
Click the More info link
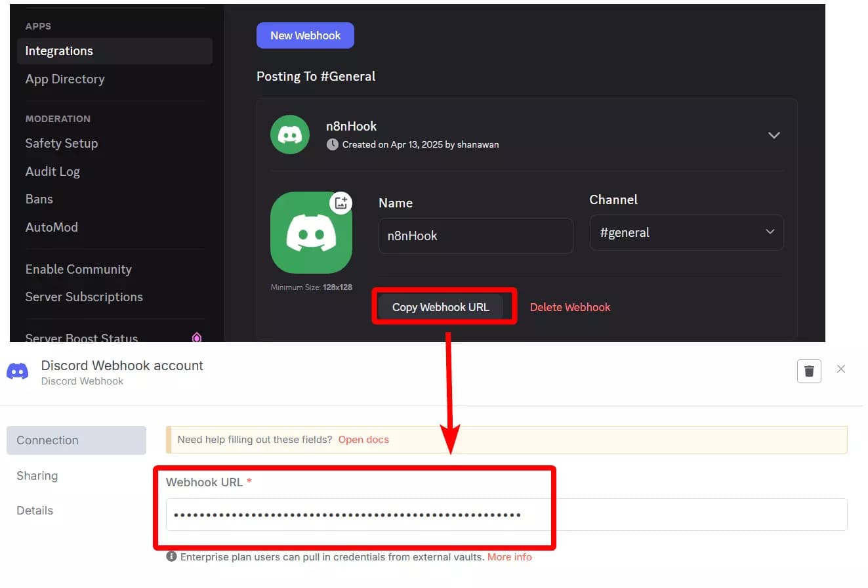pyautogui.click(x=510, y=557)
